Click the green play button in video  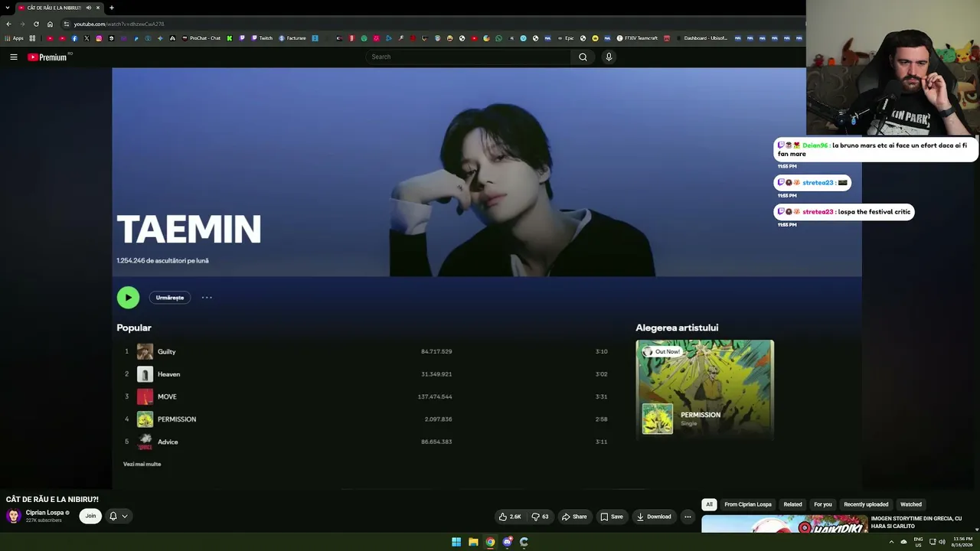(128, 298)
